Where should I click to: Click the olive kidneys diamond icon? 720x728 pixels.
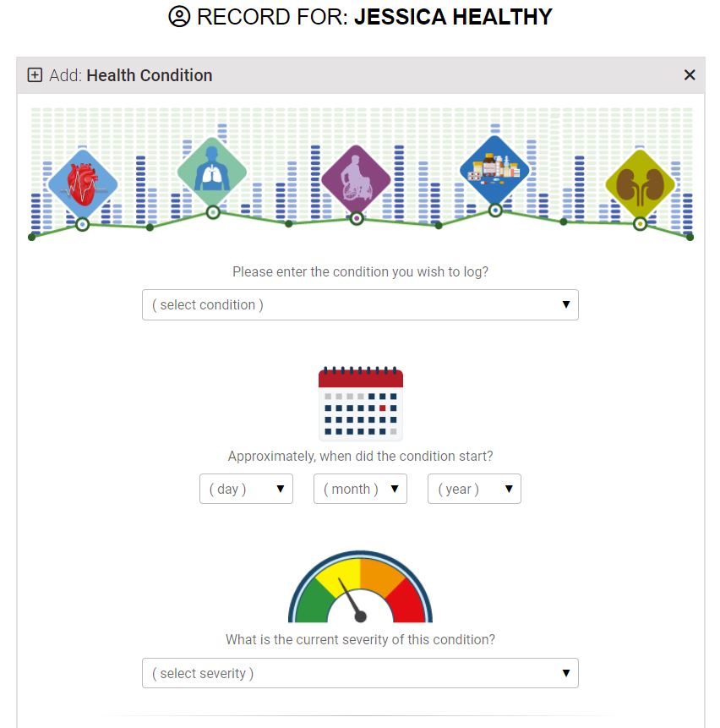point(641,183)
